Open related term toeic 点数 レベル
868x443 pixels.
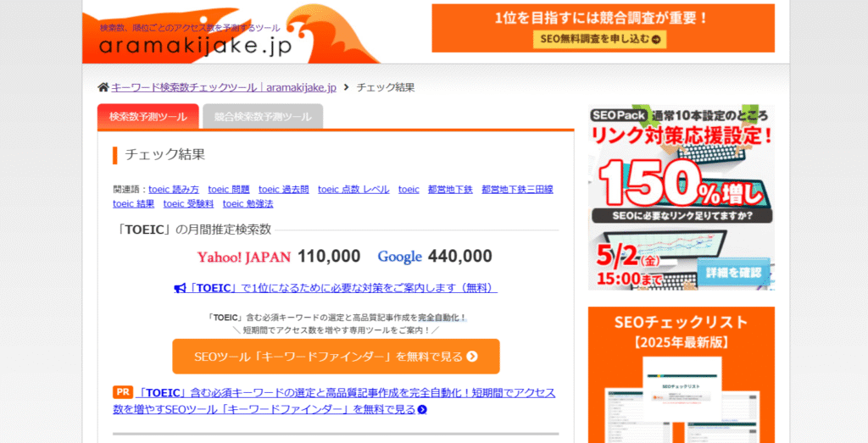click(353, 189)
